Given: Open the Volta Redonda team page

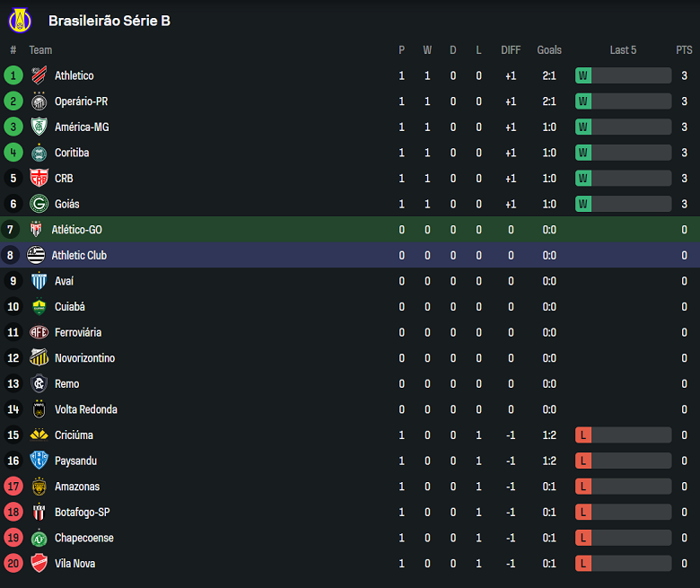Looking at the screenshot, I should [x=86, y=409].
